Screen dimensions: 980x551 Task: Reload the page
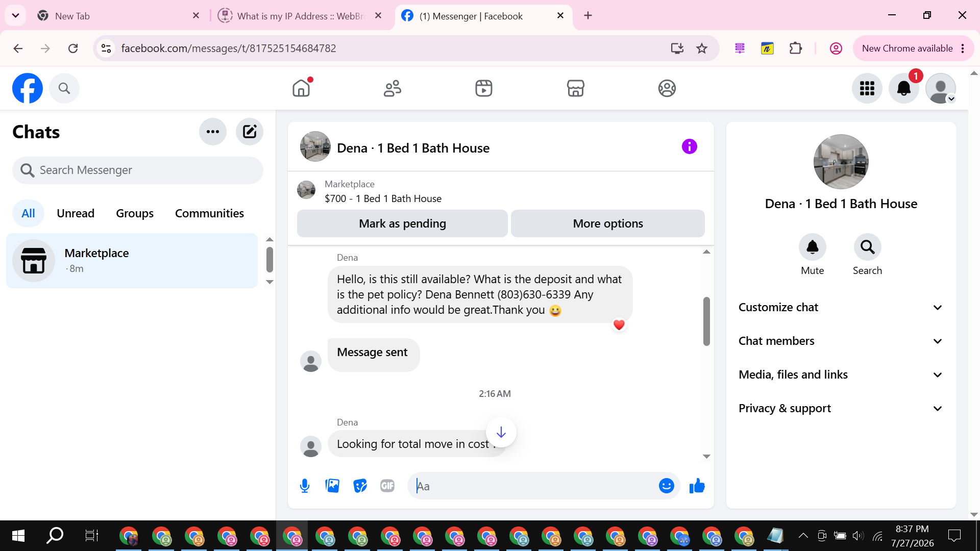point(73,48)
